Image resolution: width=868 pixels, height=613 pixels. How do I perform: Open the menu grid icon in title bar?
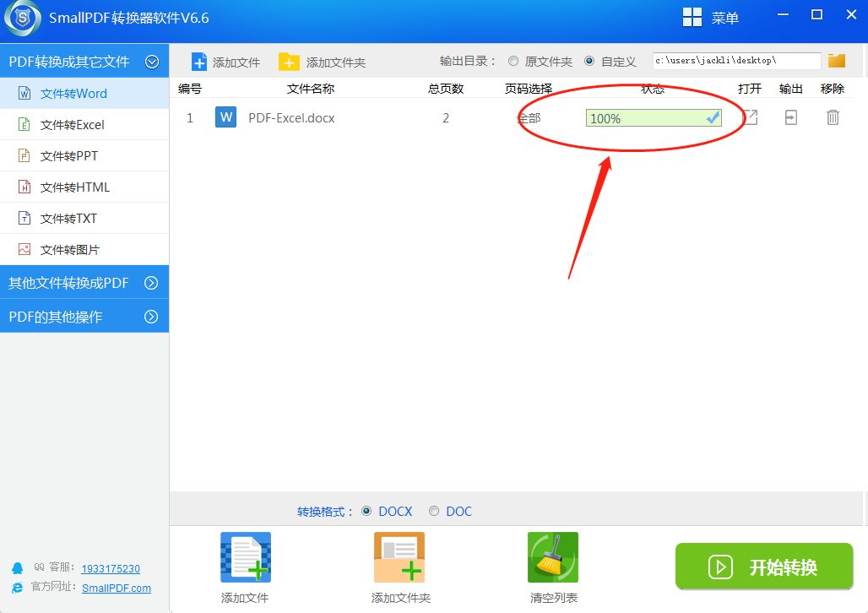pos(692,17)
